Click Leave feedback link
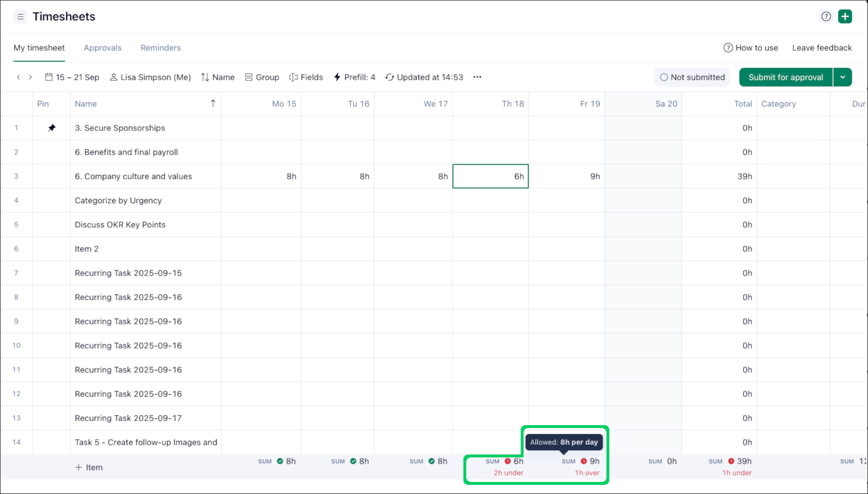 pyautogui.click(x=822, y=48)
